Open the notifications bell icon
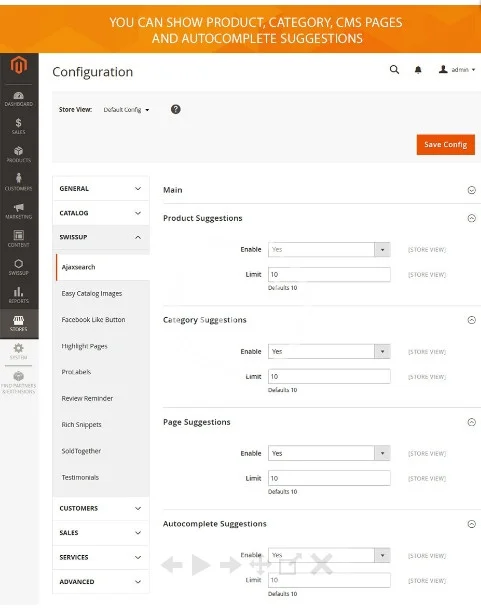 coord(418,70)
